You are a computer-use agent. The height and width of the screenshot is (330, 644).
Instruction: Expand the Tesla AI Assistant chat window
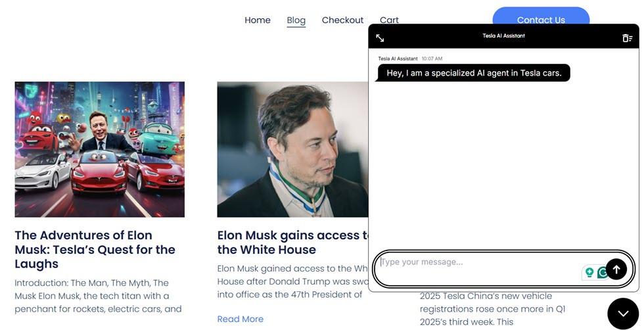point(380,38)
